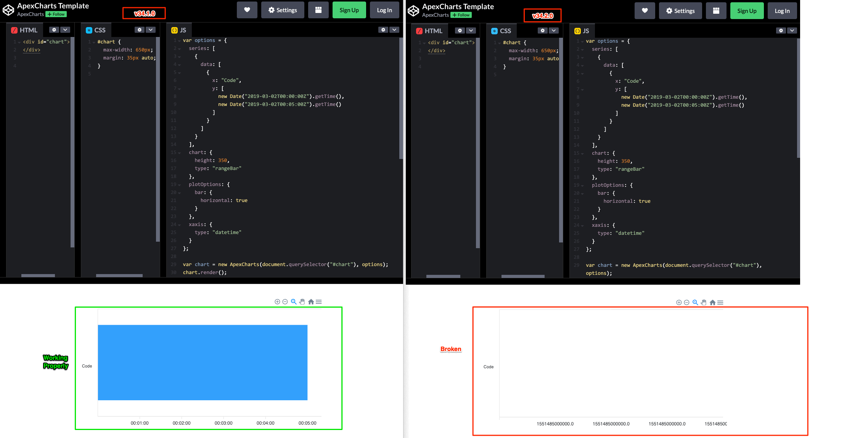The image size is (868, 438).
Task: Click the horizontal scrollbar under the CSS panel
Action: point(120,276)
